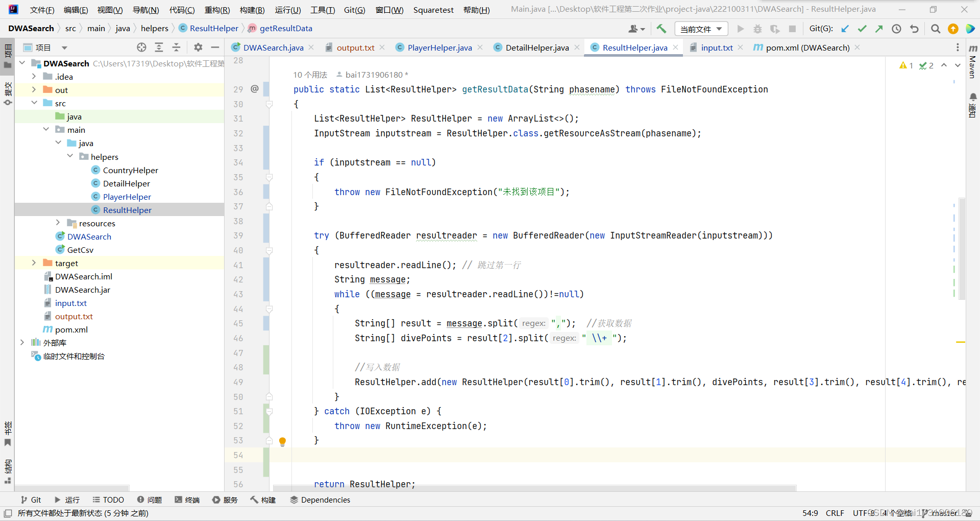Click the Build project hammer icon
The width and height of the screenshot is (980, 521).
click(x=661, y=29)
